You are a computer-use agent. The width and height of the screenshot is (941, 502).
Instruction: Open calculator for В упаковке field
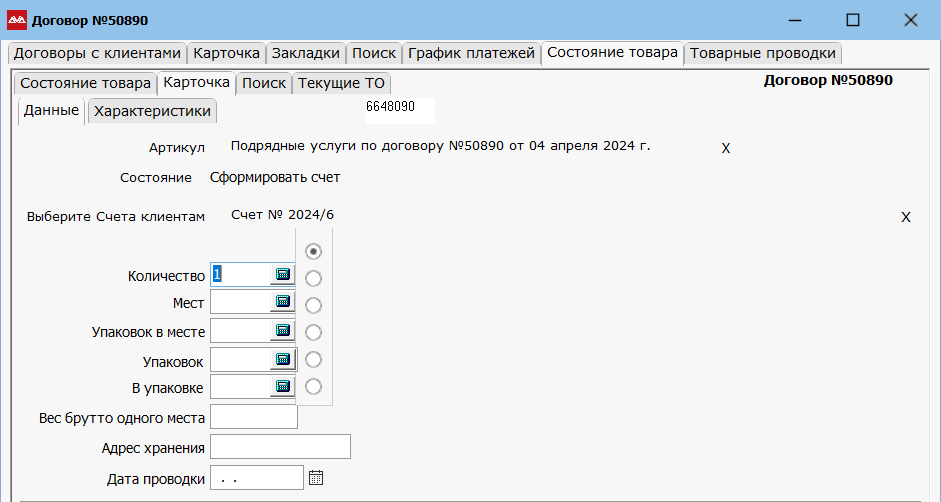pyautogui.click(x=283, y=386)
